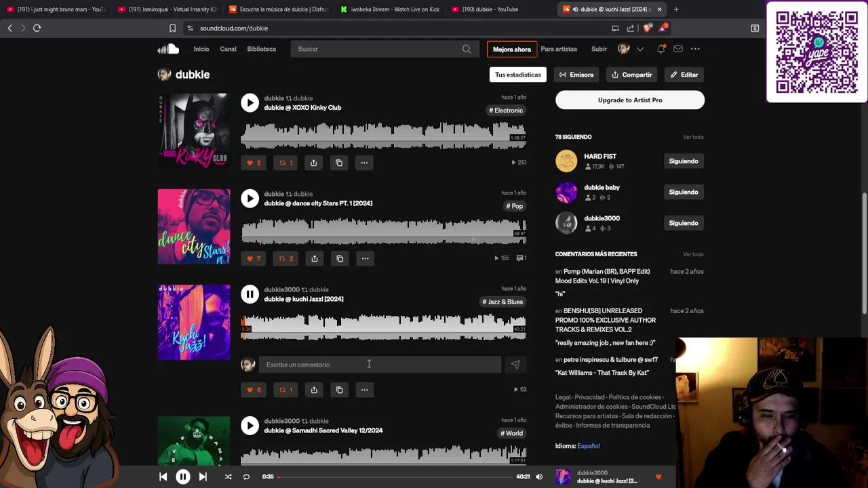Click the # Jazz & Blues genre tag
868x488 pixels.
(x=502, y=302)
